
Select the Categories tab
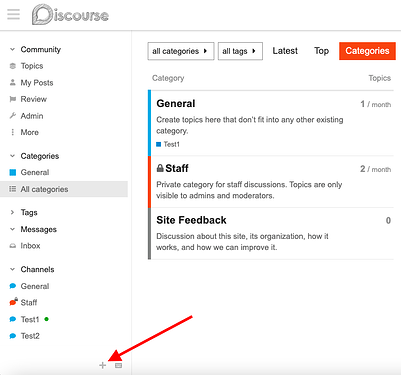pos(367,51)
